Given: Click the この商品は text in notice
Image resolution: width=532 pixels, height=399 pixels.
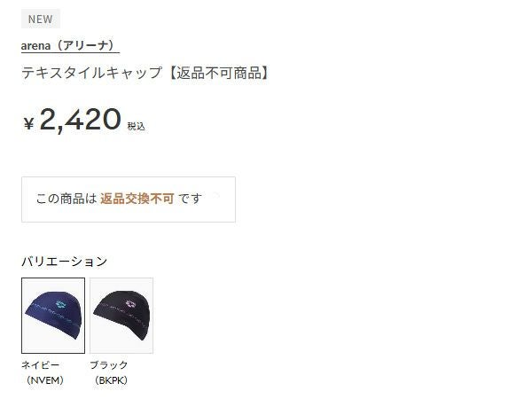Looking at the screenshot, I should pos(66,199).
